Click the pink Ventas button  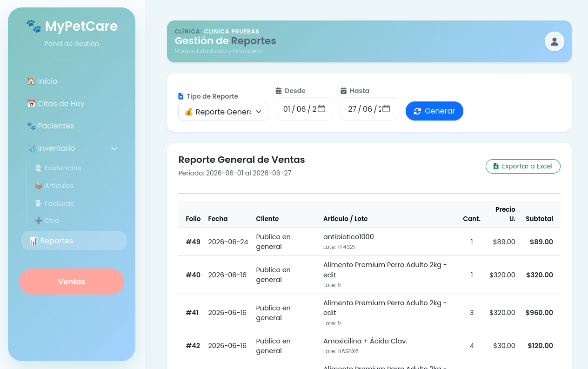tap(72, 282)
